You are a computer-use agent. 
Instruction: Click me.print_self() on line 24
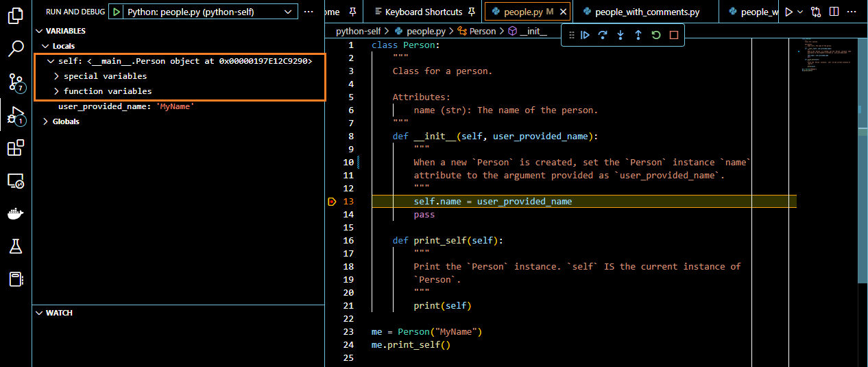(411, 345)
